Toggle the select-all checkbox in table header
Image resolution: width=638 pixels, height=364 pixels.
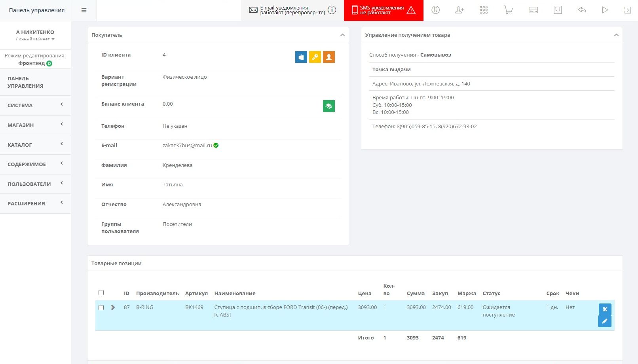101,293
